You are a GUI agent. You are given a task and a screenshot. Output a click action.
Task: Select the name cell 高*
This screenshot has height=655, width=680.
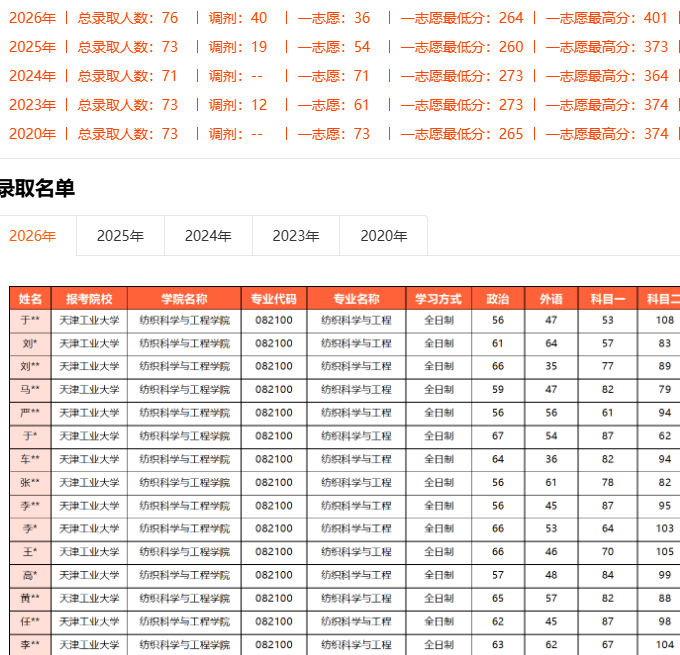point(30,576)
